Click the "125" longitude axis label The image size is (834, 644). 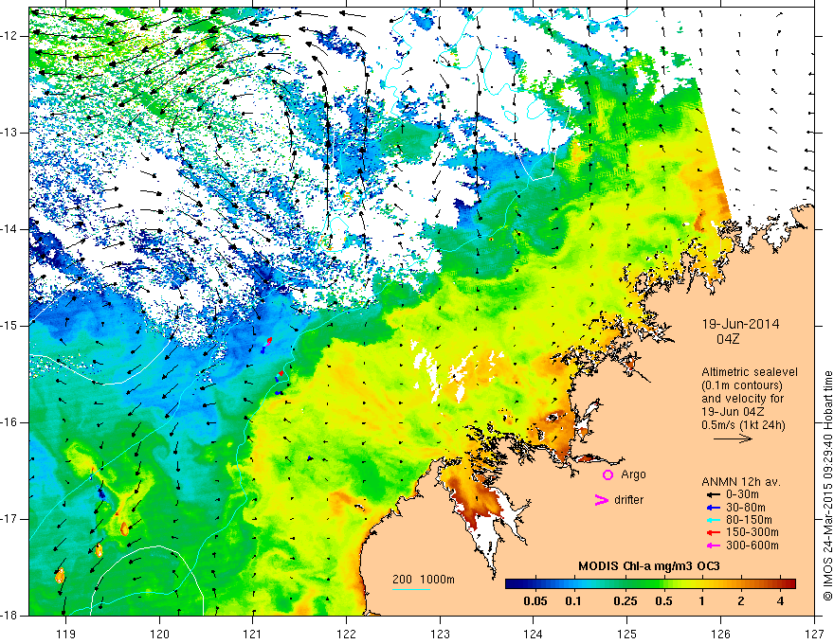(627, 634)
